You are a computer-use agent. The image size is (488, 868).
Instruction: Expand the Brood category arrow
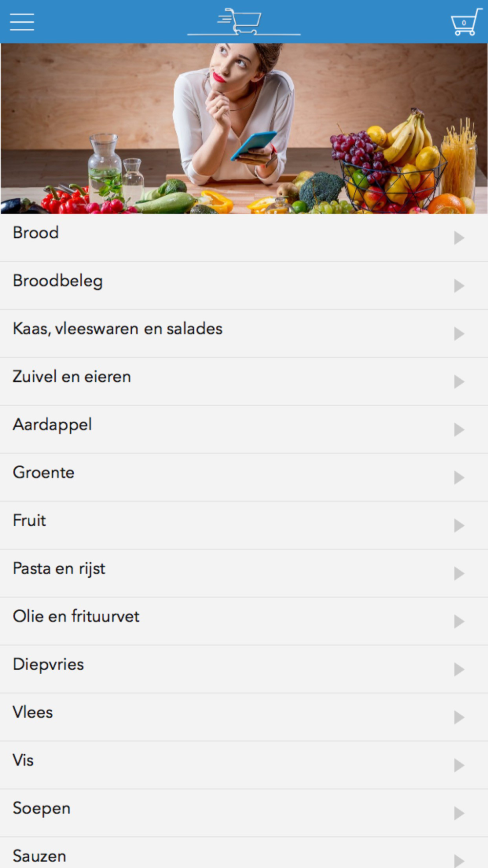[x=459, y=238]
